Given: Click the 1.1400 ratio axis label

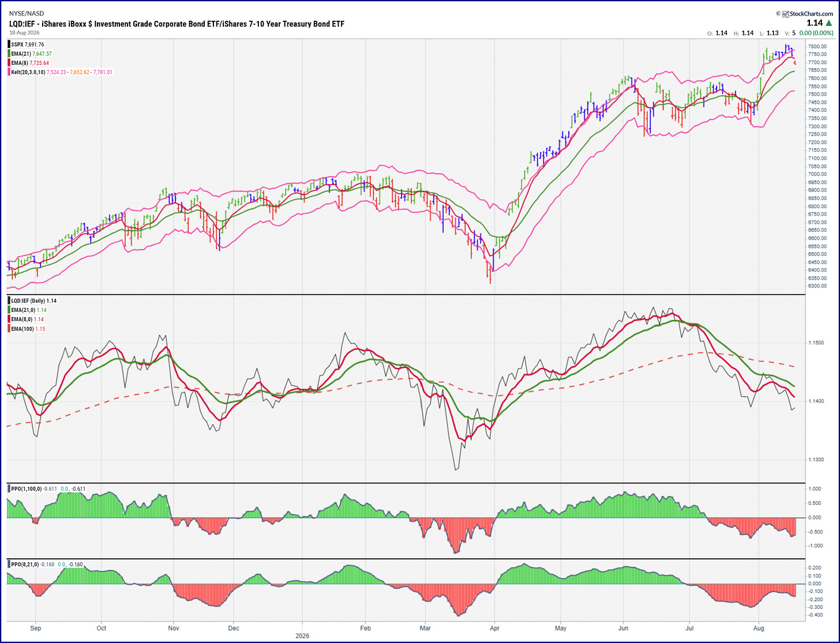Looking at the screenshot, I should coord(817,401).
